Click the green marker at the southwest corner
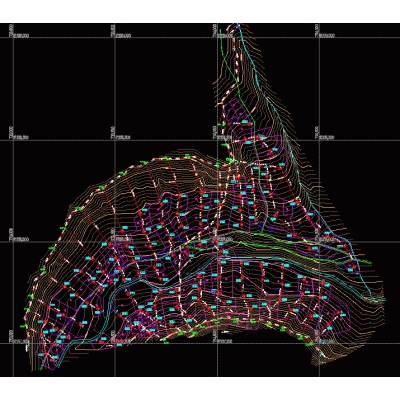This screenshot has width=400, height=400. click(x=41, y=368)
